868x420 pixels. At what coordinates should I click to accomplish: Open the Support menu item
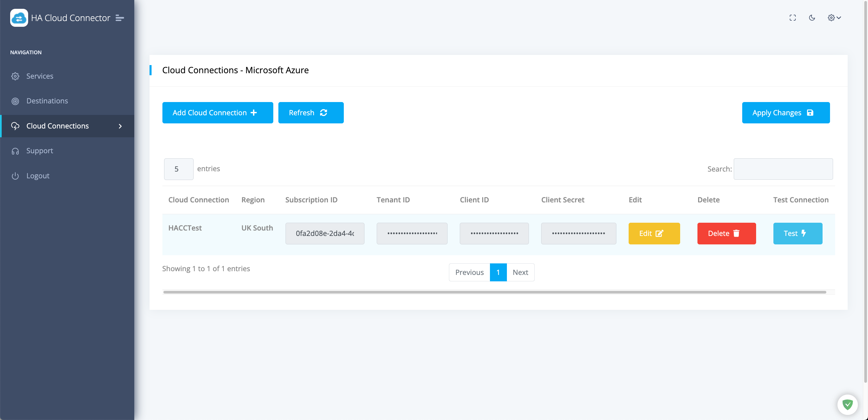point(67,151)
